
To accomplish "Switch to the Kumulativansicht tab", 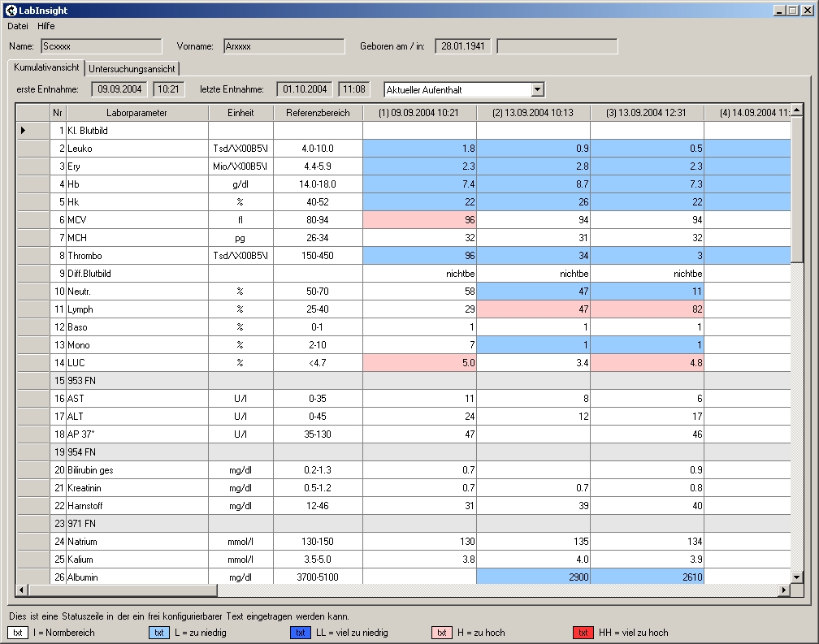I will coord(46,67).
